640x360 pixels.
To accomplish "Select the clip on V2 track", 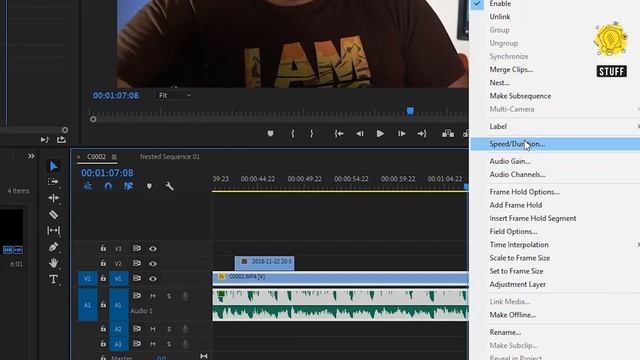I will 264,263.
